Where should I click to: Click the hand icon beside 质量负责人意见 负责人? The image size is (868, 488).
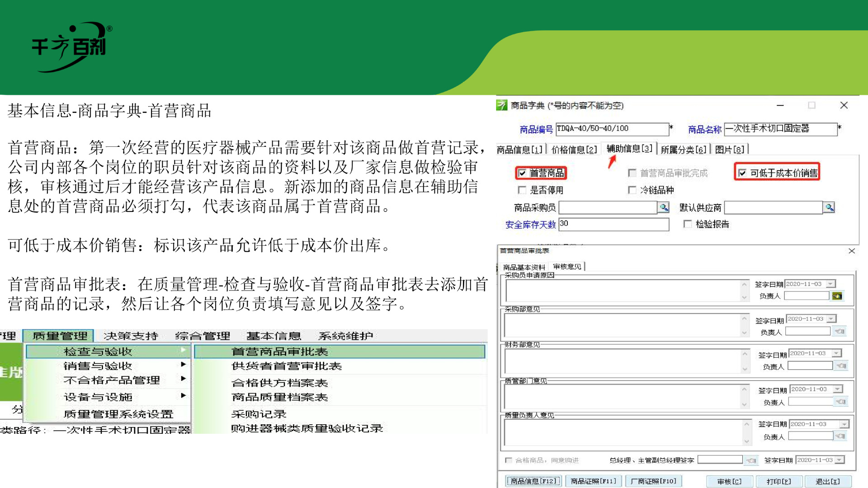tap(840, 436)
